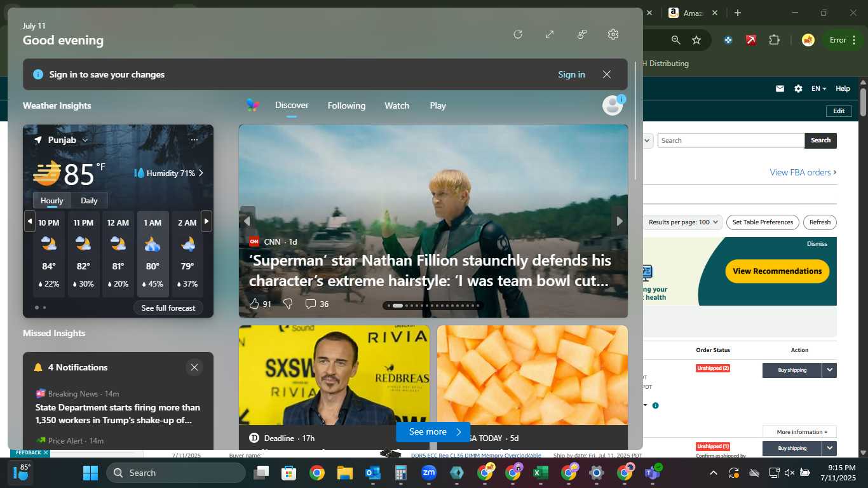The image size is (868, 488).
Task: Switch to Watch tab
Action: 397,105
